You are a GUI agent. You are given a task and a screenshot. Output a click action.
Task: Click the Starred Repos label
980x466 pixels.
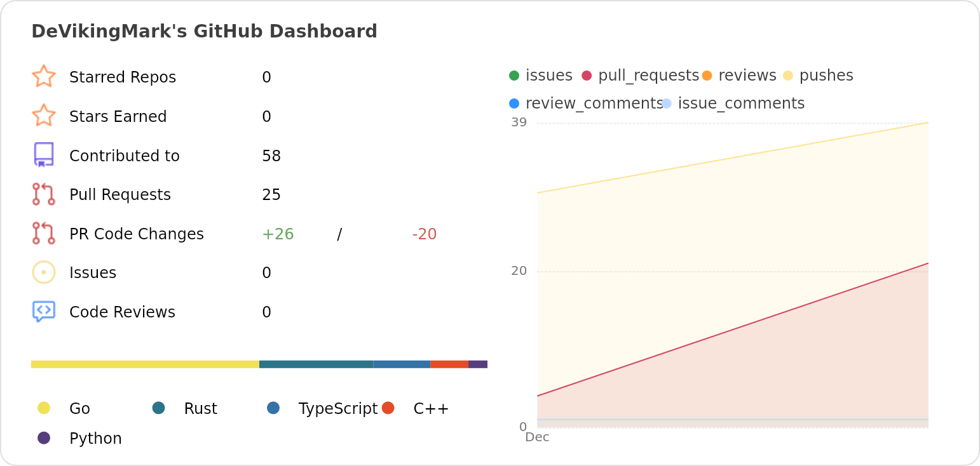[123, 77]
